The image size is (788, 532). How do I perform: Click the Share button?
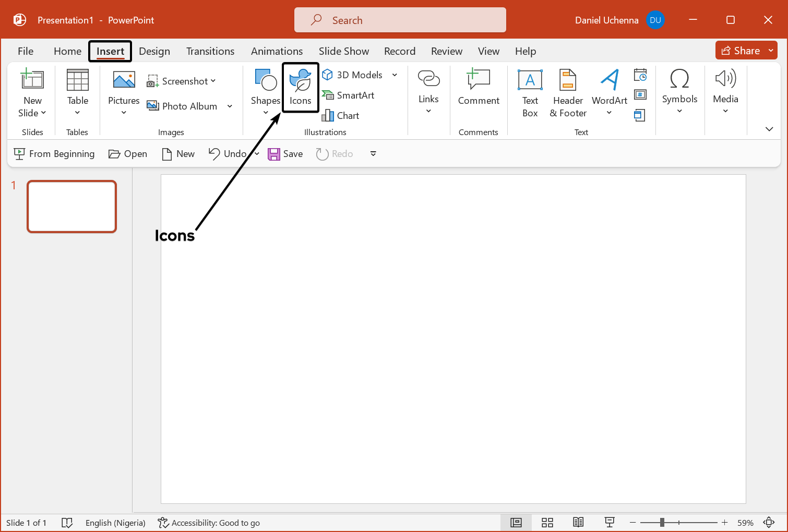[x=740, y=51]
